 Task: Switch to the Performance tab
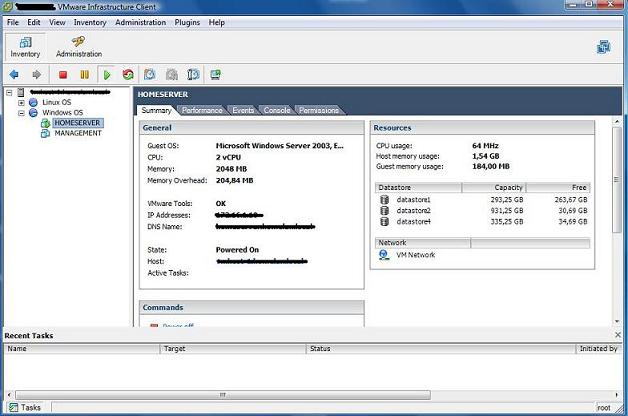pyautogui.click(x=202, y=110)
